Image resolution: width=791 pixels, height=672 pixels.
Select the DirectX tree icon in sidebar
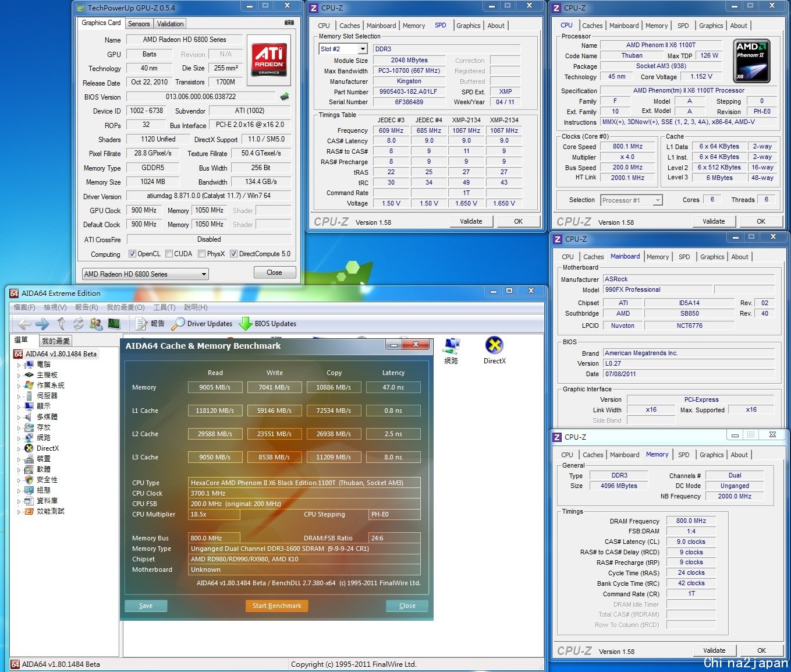point(29,448)
